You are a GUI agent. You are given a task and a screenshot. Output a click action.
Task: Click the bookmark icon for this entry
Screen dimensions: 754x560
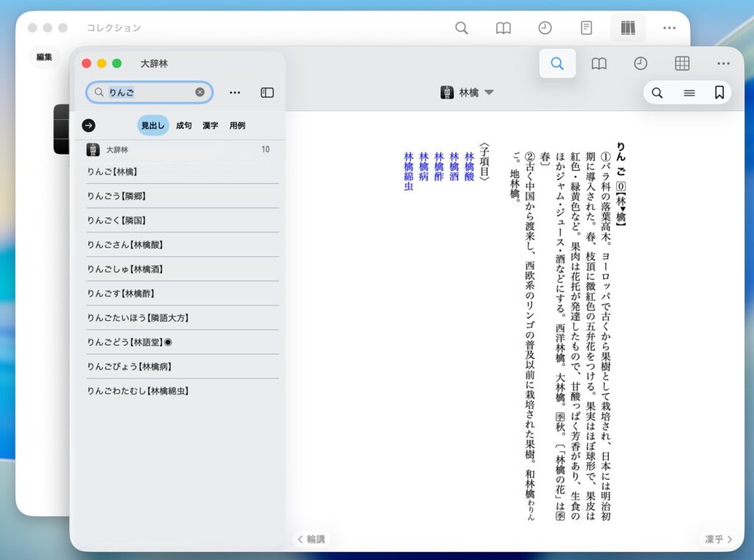719,93
